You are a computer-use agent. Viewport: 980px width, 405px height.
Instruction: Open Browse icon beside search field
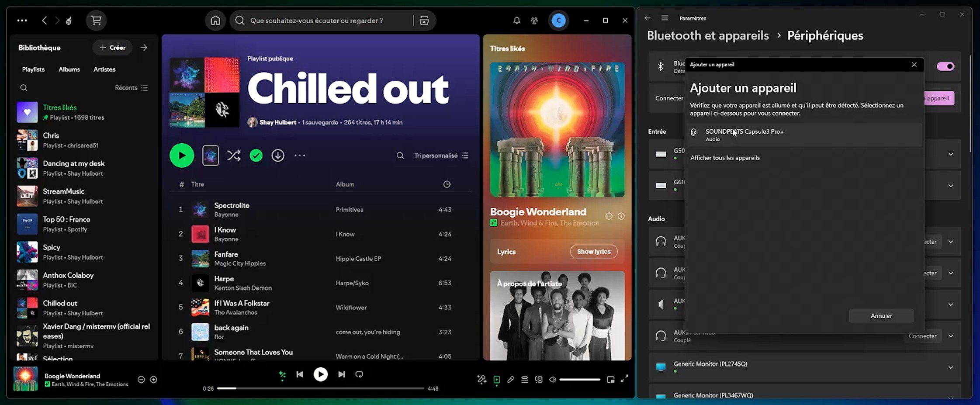coord(424,21)
